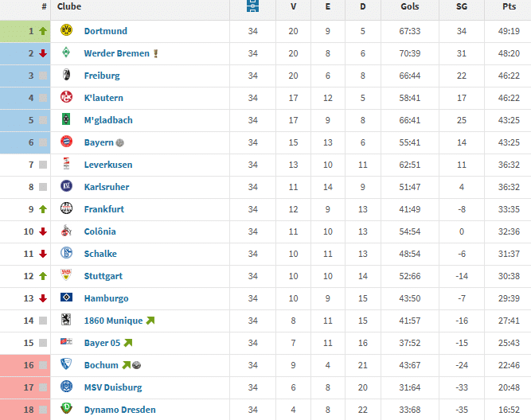The image size is (531, 420).
Task: Click the Stuttgart club crest icon
Action: coord(67,276)
